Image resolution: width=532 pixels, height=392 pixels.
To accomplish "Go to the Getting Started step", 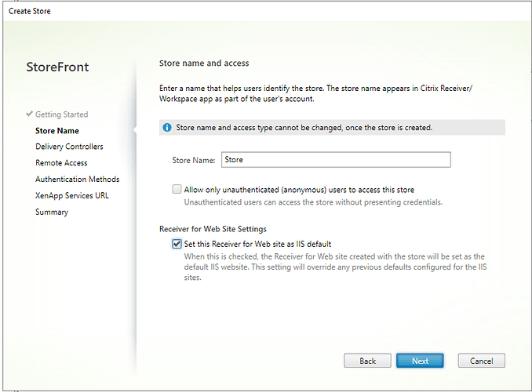I will pos(61,114).
